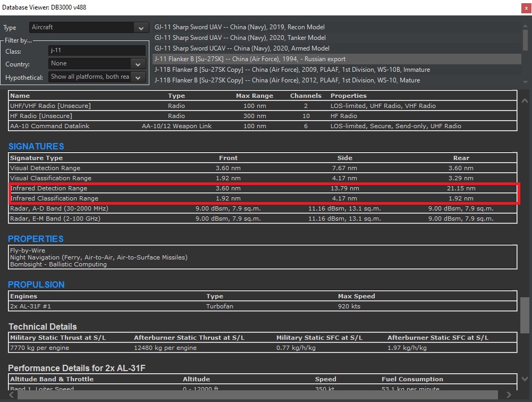The width and height of the screenshot is (532, 402).
Task: Click the platform list scroll-down arrow
Action: (x=526, y=82)
